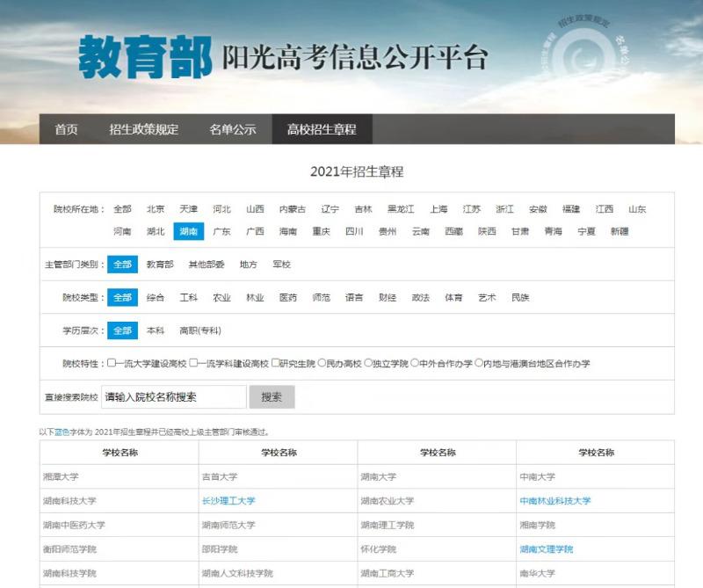Filter by 新疆 region
Image resolution: width=703 pixels, height=588 pixels.
620,231
